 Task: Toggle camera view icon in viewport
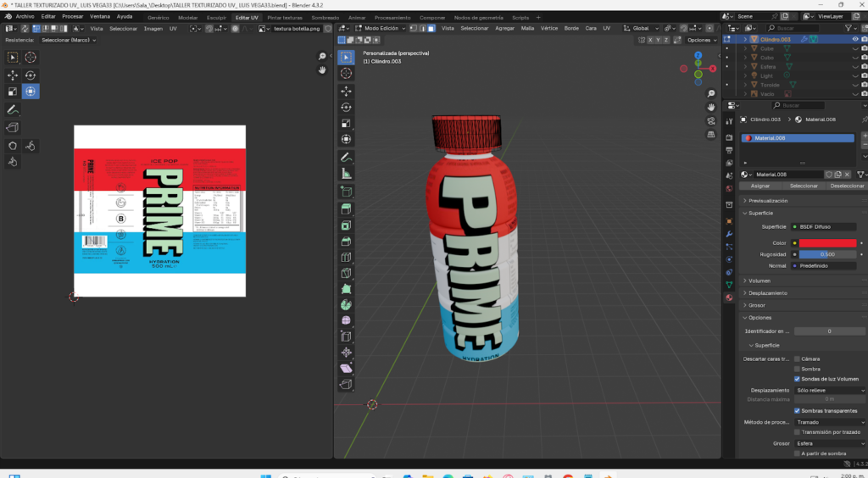711,120
